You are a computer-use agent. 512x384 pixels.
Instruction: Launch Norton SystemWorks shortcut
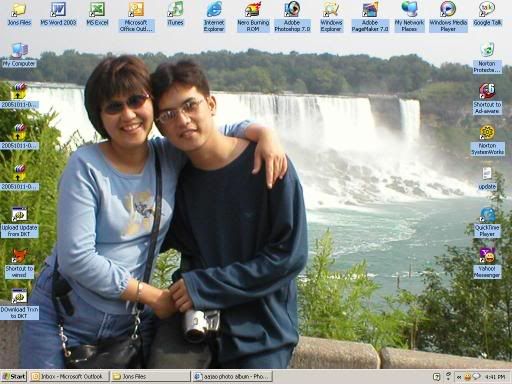[487, 140]
